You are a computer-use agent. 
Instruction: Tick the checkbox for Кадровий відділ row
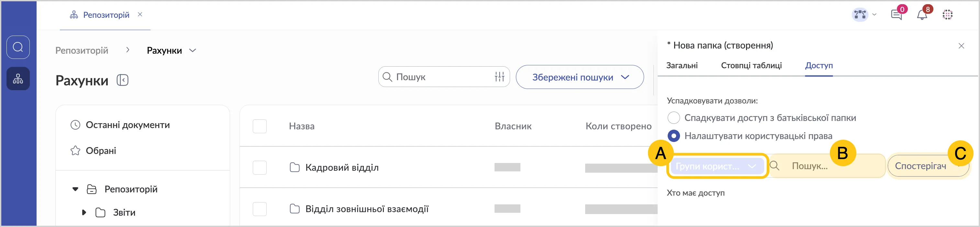click(x=260, y=167)
